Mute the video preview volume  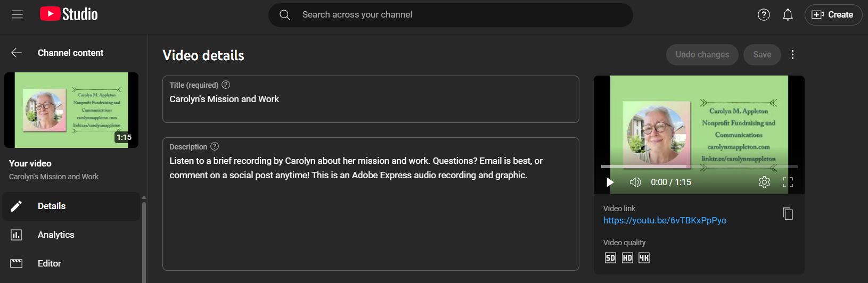pos(635,182)
